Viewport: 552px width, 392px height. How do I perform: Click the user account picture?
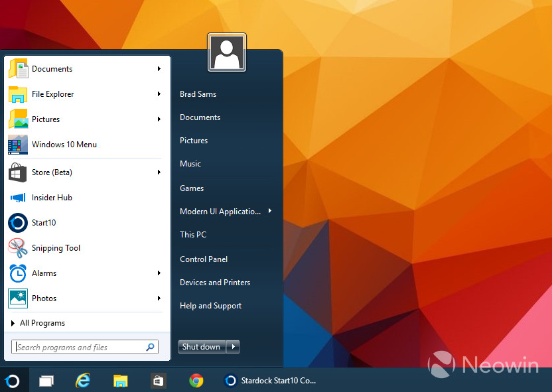227,52
